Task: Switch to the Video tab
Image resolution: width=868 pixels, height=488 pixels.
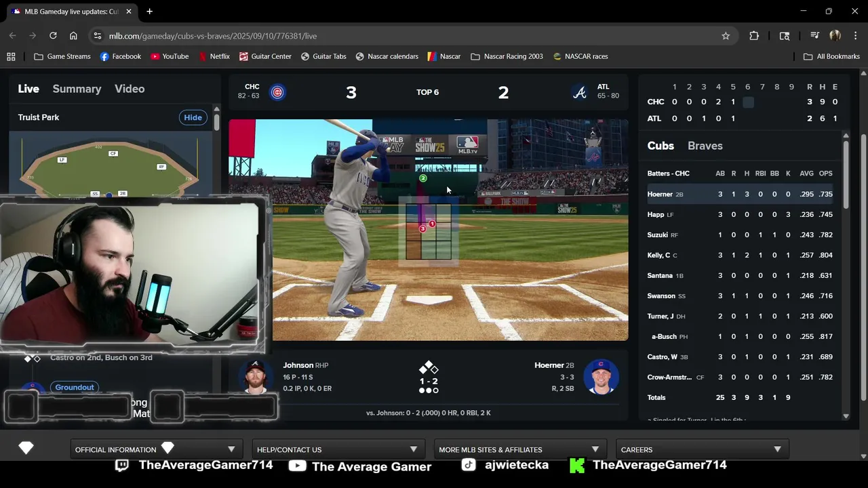Action: coord(130,89)
